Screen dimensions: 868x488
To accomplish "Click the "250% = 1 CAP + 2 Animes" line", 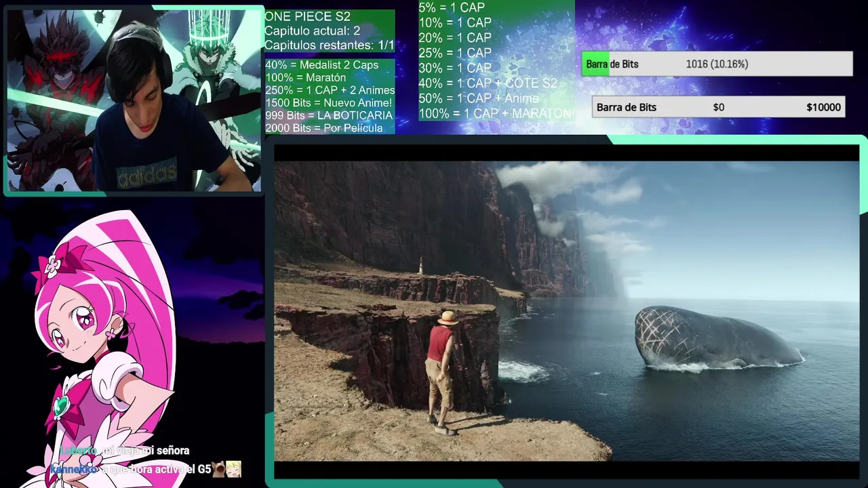I will pyautogui.click(x=330, y=90).
